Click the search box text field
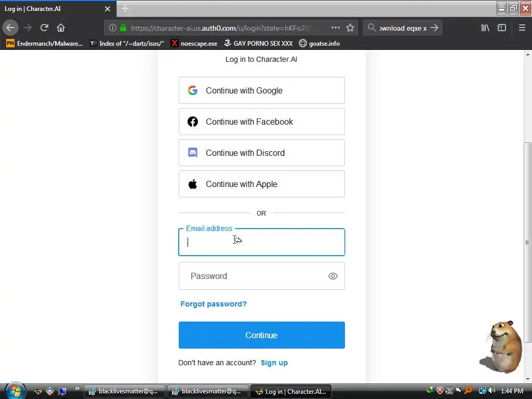 point(403,28)
